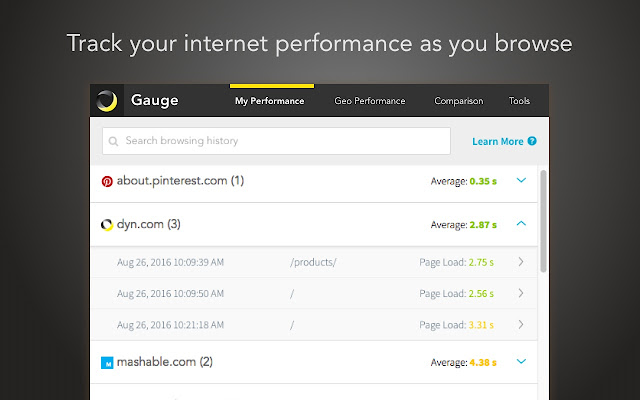This screenshot has width=640, height=400.
Task: Follow the Learn More link
Action: point(498,141)
